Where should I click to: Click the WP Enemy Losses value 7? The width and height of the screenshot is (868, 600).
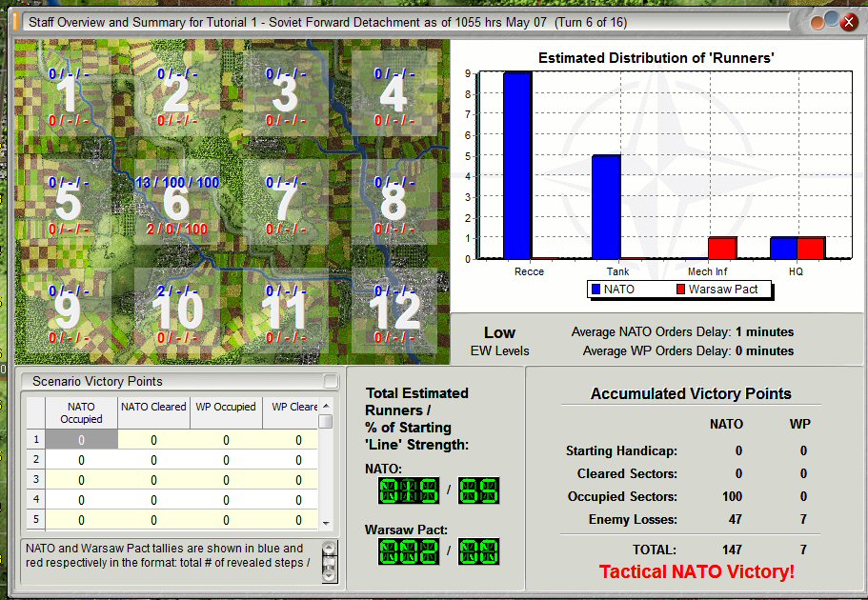pos(803,519)
